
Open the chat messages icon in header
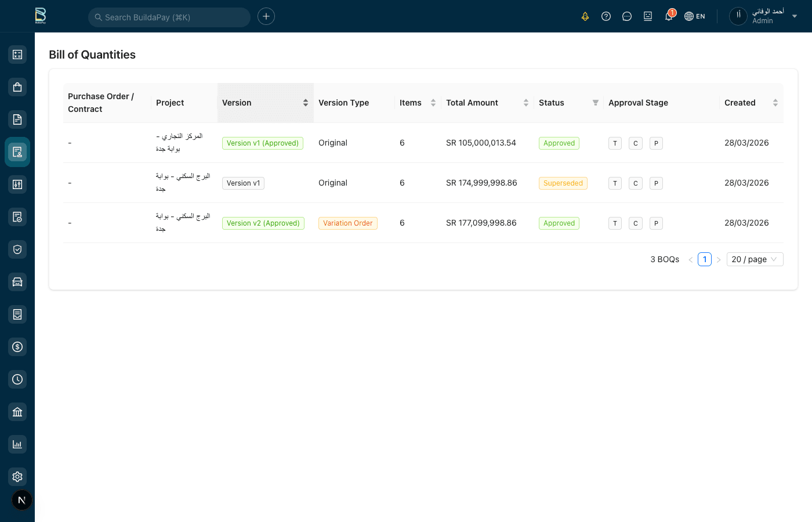627,16
